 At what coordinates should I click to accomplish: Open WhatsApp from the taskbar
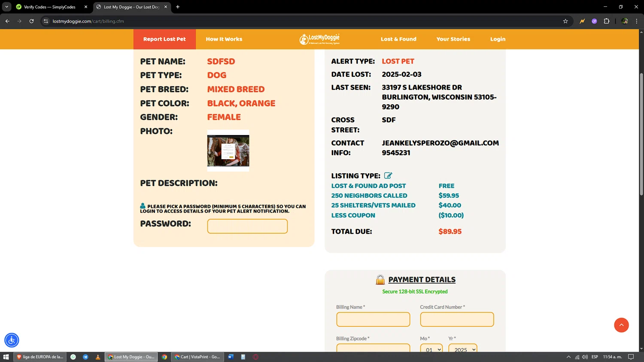click(73, 357)
